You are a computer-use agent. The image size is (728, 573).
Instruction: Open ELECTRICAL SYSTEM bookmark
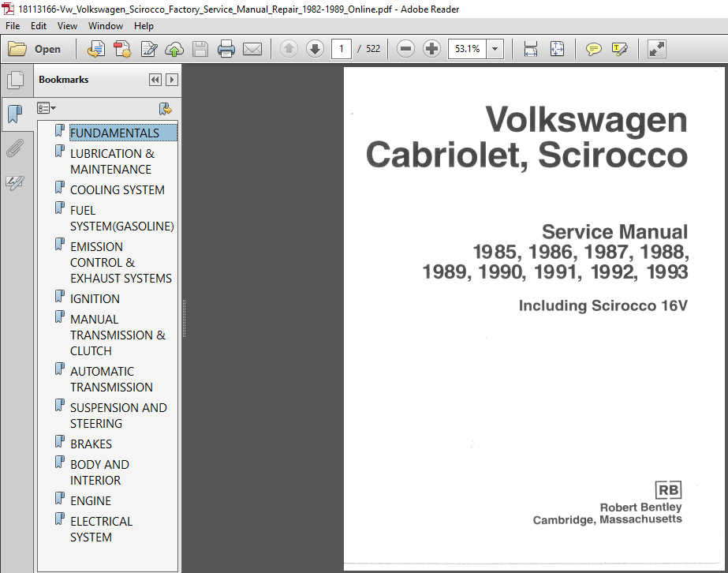click(x=101, y=529)
